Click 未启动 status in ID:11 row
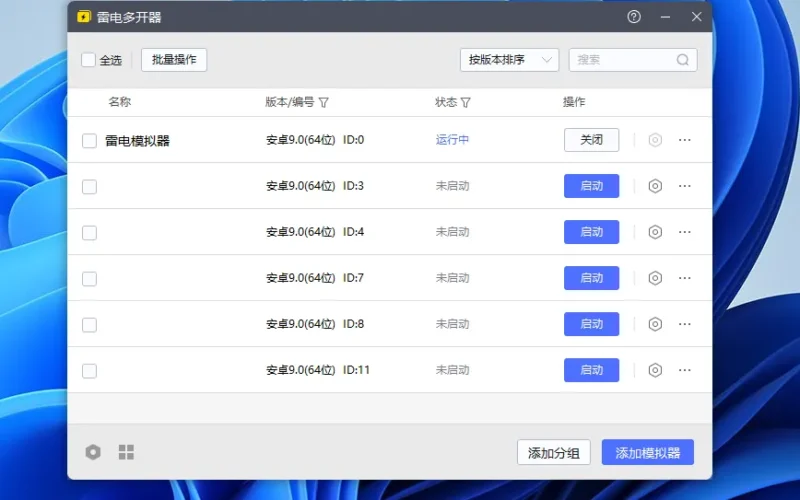Screen dimensions: 800x500 (x=453, y=370)
